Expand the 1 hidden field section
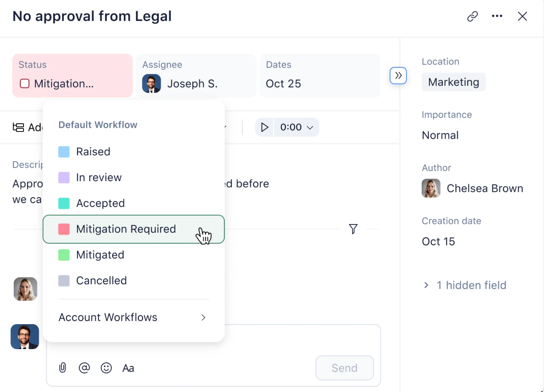The height and width of the screenshot is (392, 544). pos(465,285)
